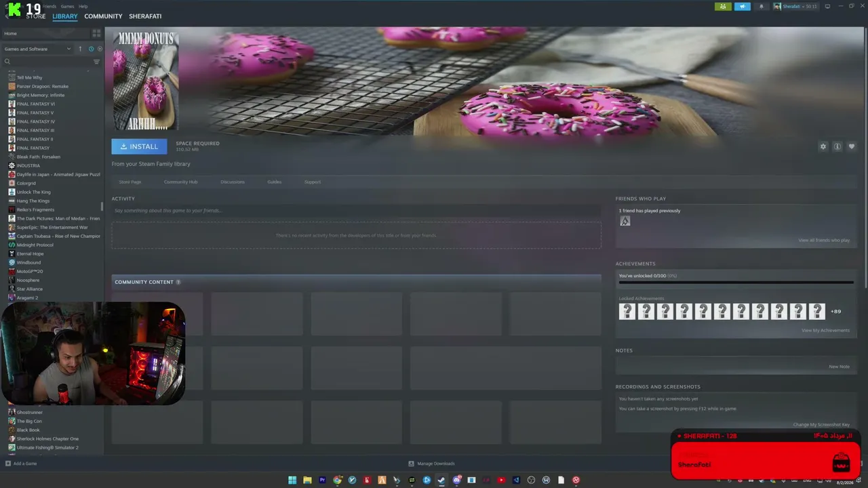The image size is (868, 488).
Task: Open the Guides link
Action: (x=274, y=182)
